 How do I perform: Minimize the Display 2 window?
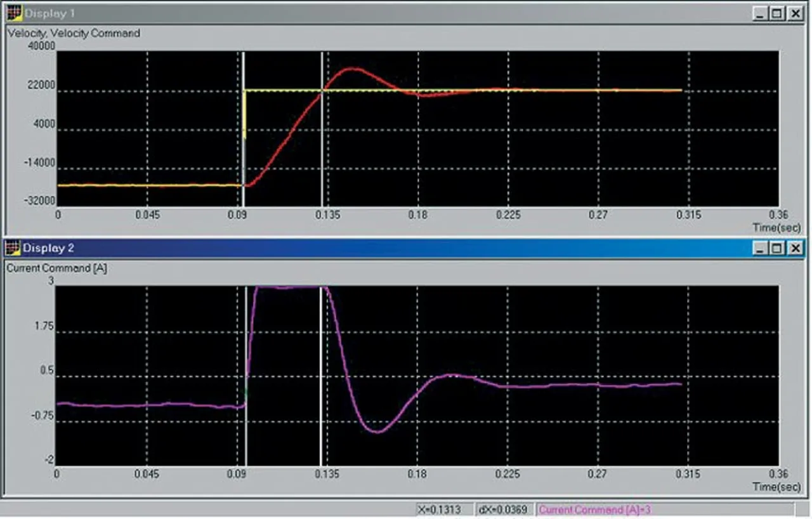(761, 248)
